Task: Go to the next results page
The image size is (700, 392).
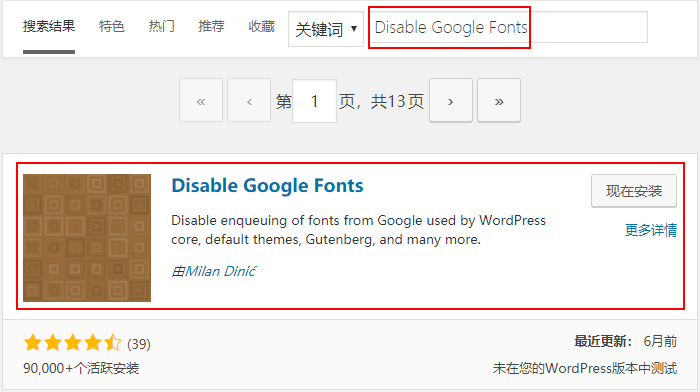Action: 451,100
